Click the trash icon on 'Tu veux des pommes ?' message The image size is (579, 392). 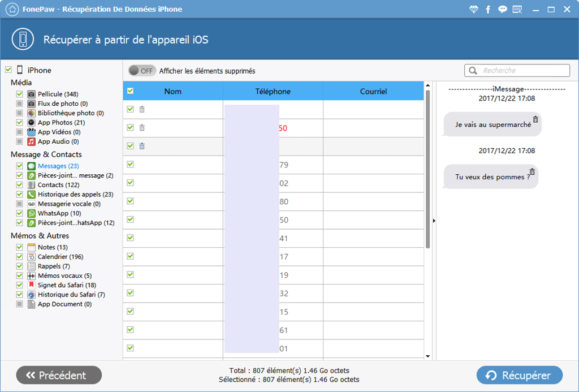(x=532, y=171)
